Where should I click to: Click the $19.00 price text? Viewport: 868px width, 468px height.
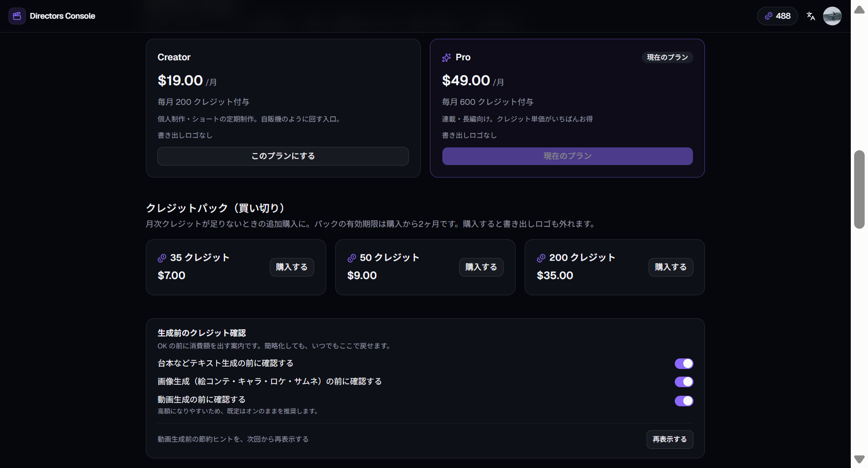pyautogui.click(x=180, y=80)
